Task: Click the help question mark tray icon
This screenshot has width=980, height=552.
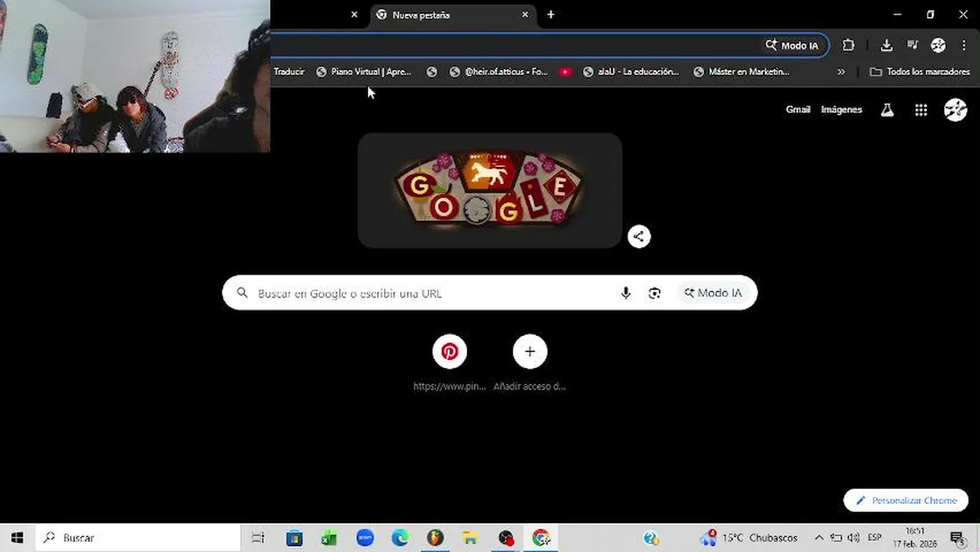Action: point(652,538)
